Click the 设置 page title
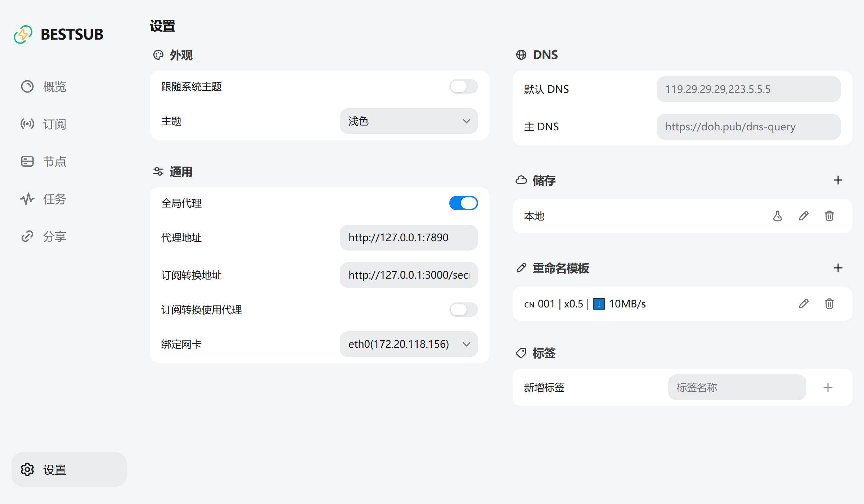The image size is (864, 504). pos(162,26)
